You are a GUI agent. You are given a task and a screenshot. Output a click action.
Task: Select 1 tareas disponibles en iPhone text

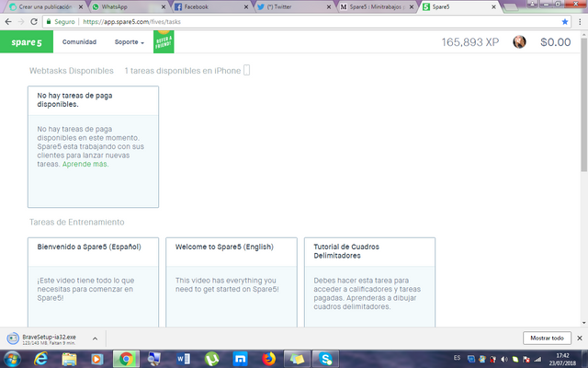(x=183, y=71)
